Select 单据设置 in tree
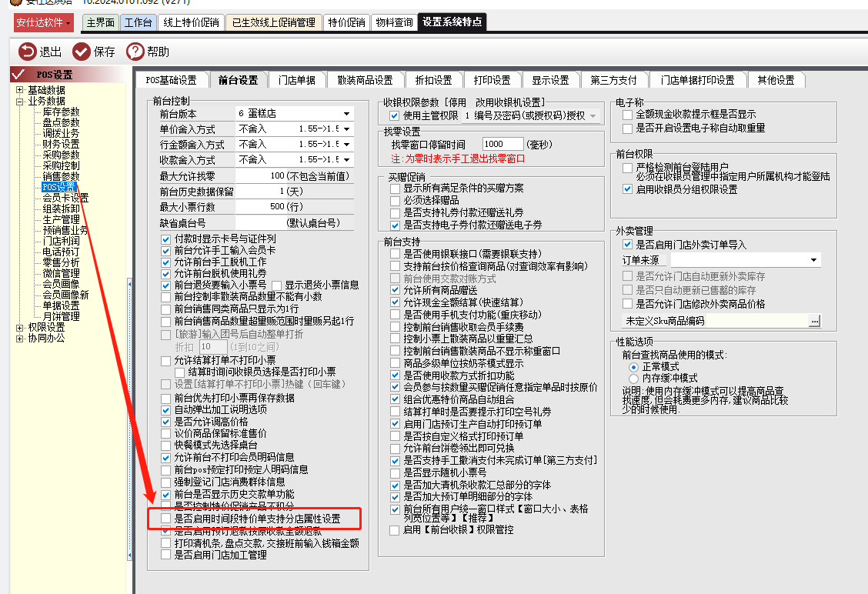This screenshot has width=868, height=594. point(61,305)
